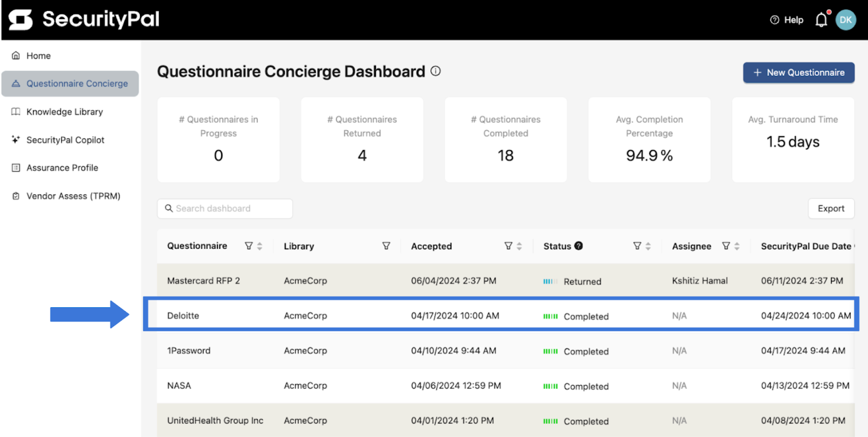This screenshot has width=868, height=437.
Task: Filter the Accepted column
Action: click(x=508, y=246)
